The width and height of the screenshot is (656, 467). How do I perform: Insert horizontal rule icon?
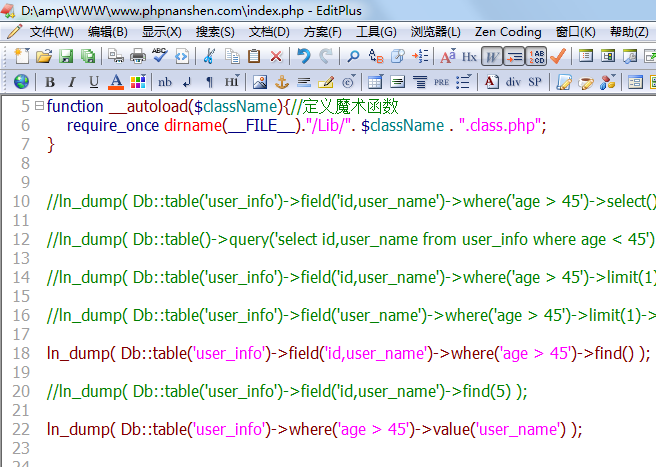click(x=304, y=82)
